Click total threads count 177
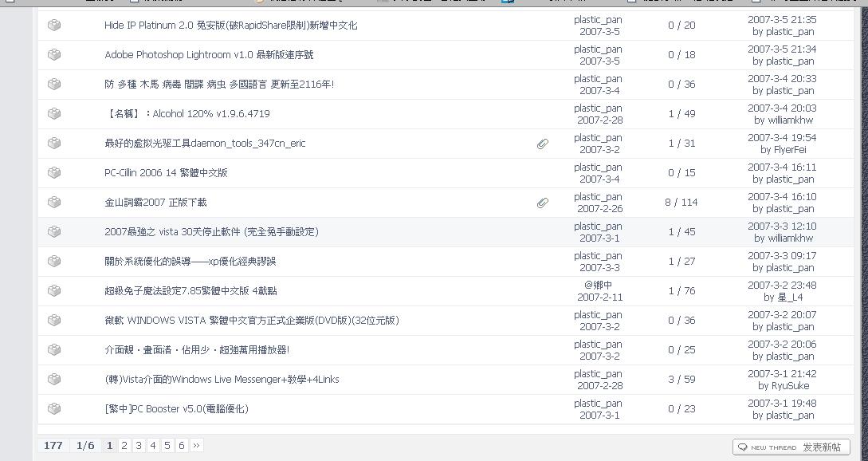868x461 pixels. (53, 446)
